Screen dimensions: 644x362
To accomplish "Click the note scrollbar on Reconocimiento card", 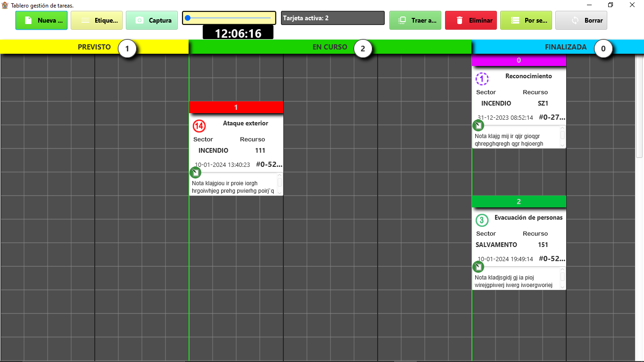I will click(562, 137).
